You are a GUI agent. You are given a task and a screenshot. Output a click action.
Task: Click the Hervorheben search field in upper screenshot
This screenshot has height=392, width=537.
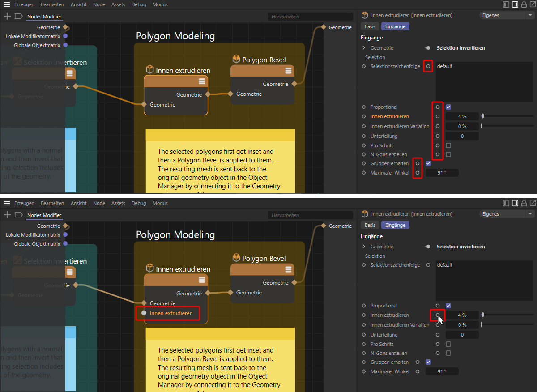tap(311, 17)
